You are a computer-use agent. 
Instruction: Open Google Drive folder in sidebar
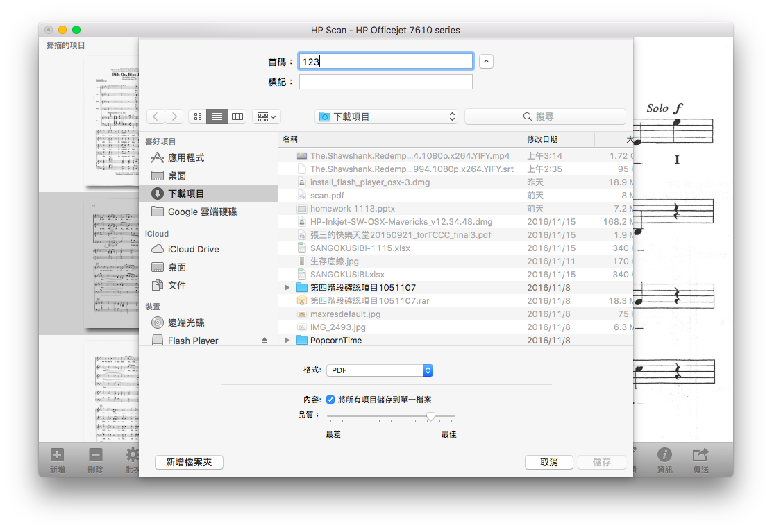pos(202,212)
